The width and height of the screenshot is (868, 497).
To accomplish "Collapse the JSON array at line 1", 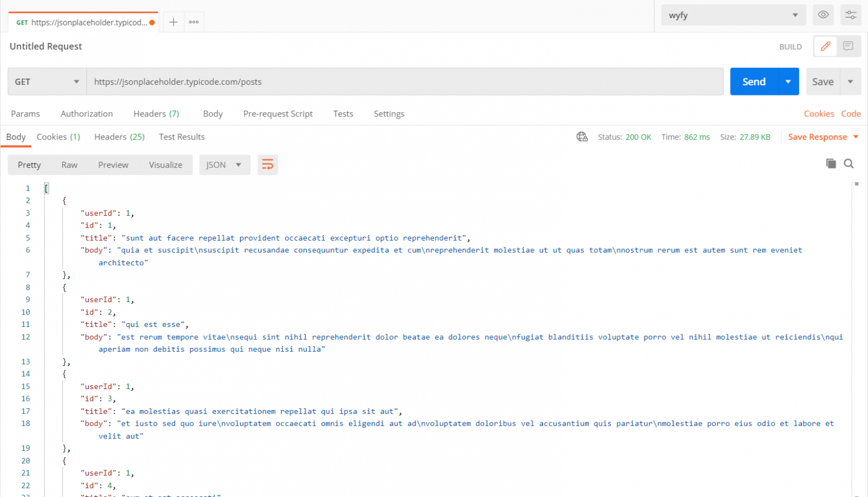I will [x=46, y=188].
